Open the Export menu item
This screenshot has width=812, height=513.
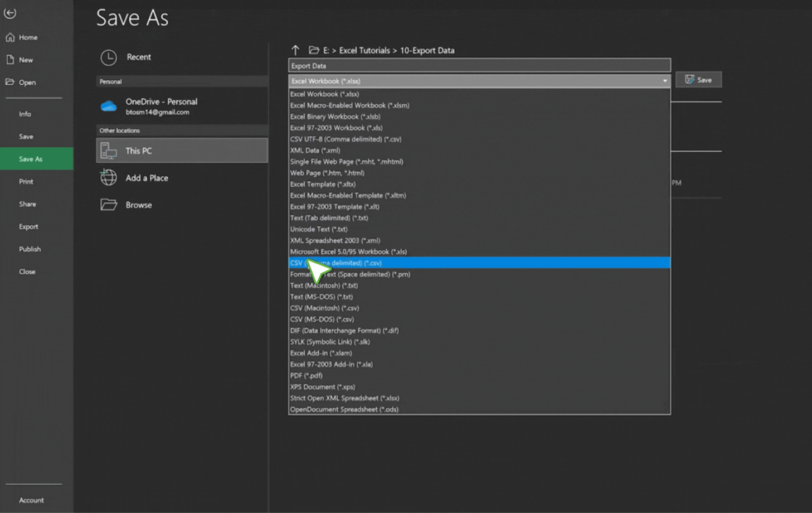pyautogui.click(x=28, y=226)
